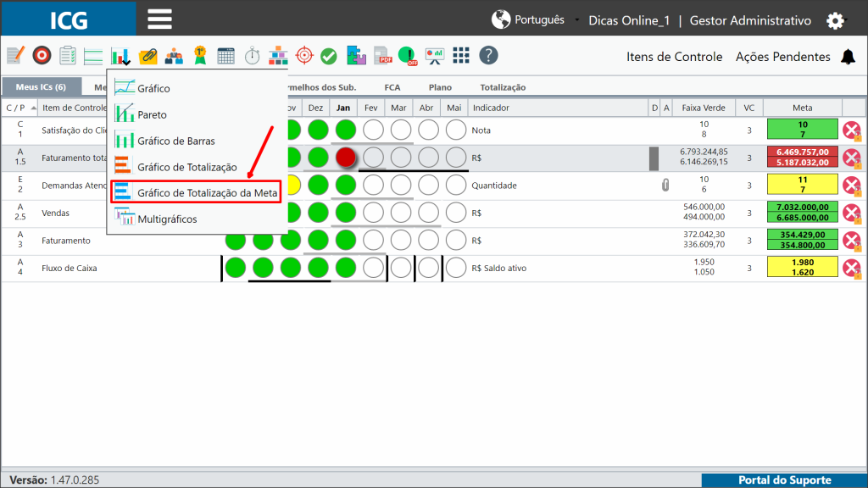This screenshot has height=488, width=868.
Task: Select the red Jan status circle for Faturamento total
Action: 346,158
